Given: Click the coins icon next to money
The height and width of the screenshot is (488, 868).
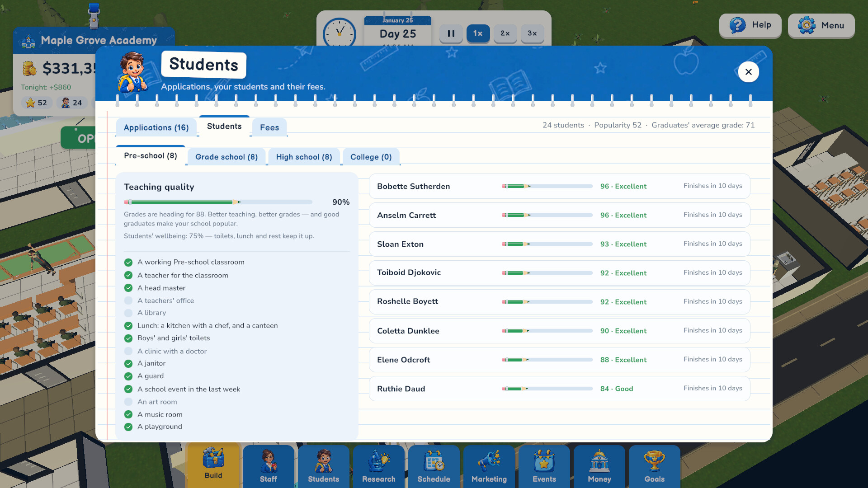Looking at the screenshot, I should click(29, 69).
